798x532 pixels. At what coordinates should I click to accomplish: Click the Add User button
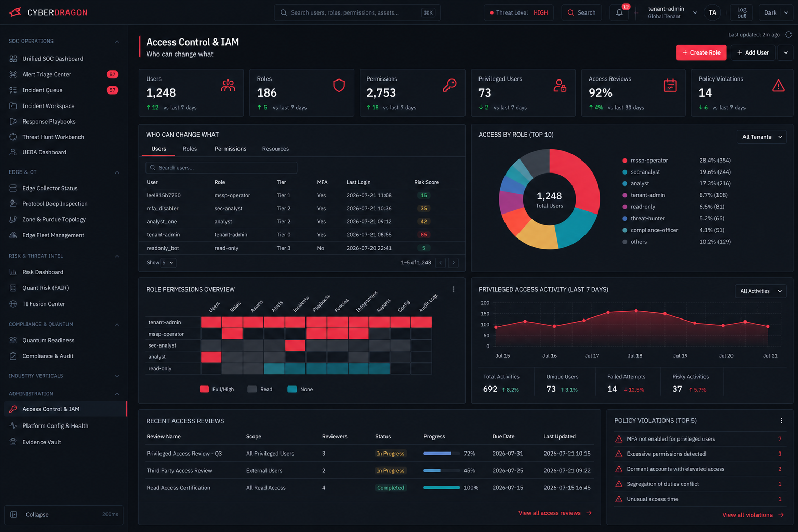click(x=753, y=52)
